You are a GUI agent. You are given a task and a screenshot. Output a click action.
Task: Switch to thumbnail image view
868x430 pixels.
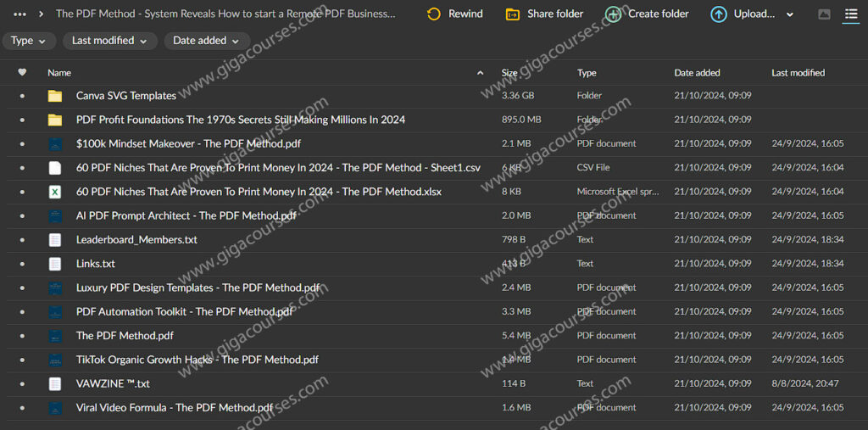824,14
